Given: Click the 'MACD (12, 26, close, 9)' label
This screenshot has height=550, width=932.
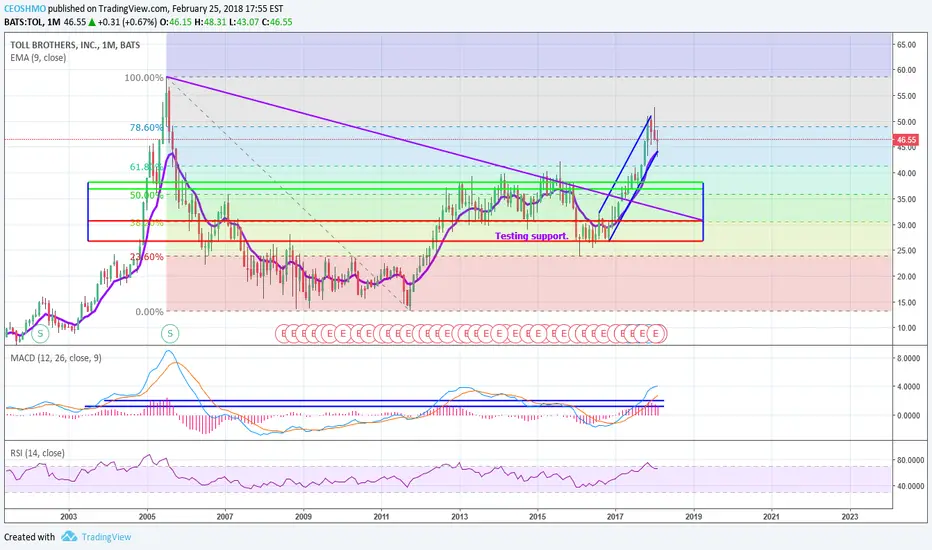Looking at the screenshot, I should pos(56,358).
